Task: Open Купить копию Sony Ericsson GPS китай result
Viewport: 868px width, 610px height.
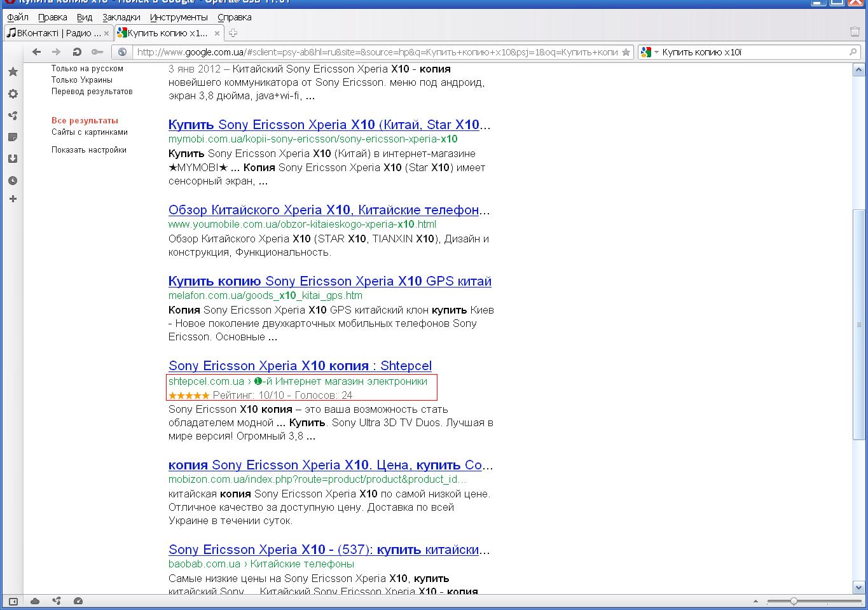Action: [330, 281]
